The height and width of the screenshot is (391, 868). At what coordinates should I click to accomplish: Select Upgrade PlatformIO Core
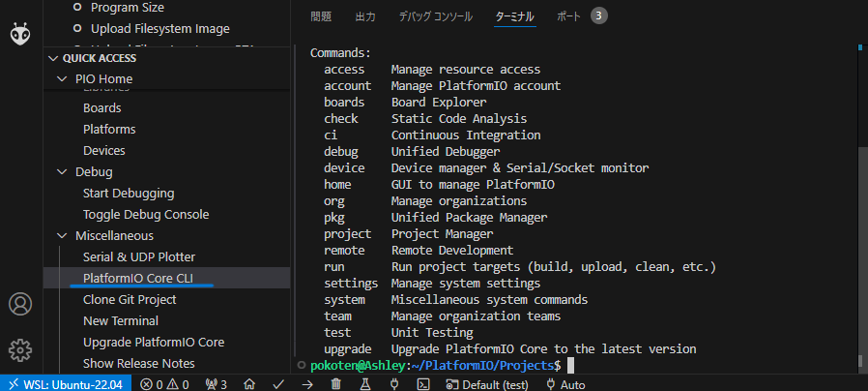tap(154, 343)
